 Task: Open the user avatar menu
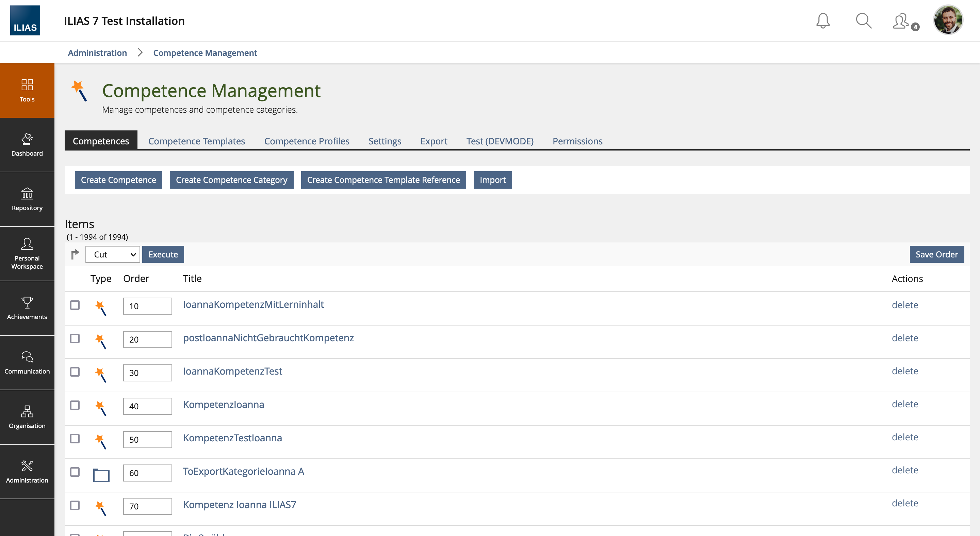pyautogui.click(x=947, y=20)
